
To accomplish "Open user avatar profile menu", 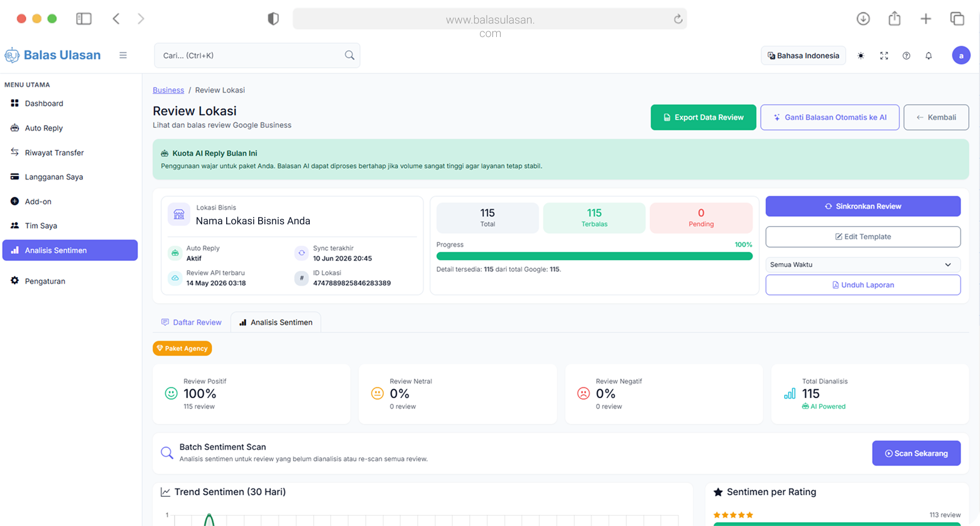I will tap(961, 55).
